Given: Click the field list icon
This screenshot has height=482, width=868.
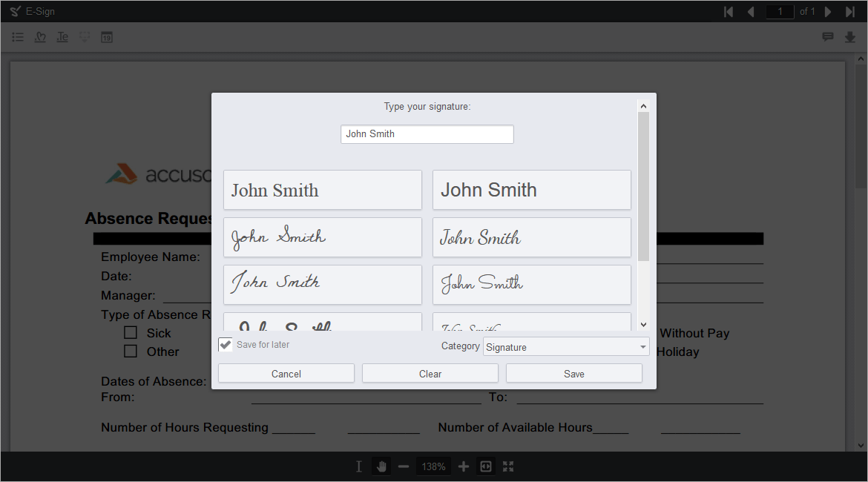Looking at the screenshot, I should pos(18,36).
